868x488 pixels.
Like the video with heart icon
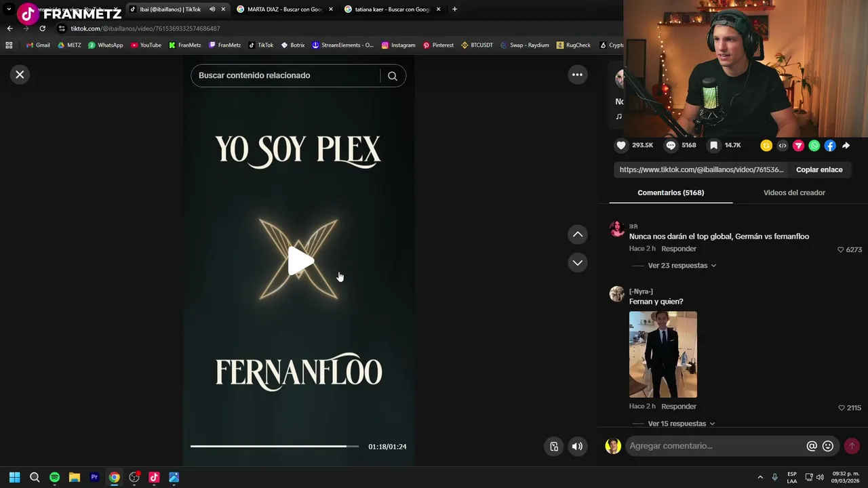coord(621,145)
